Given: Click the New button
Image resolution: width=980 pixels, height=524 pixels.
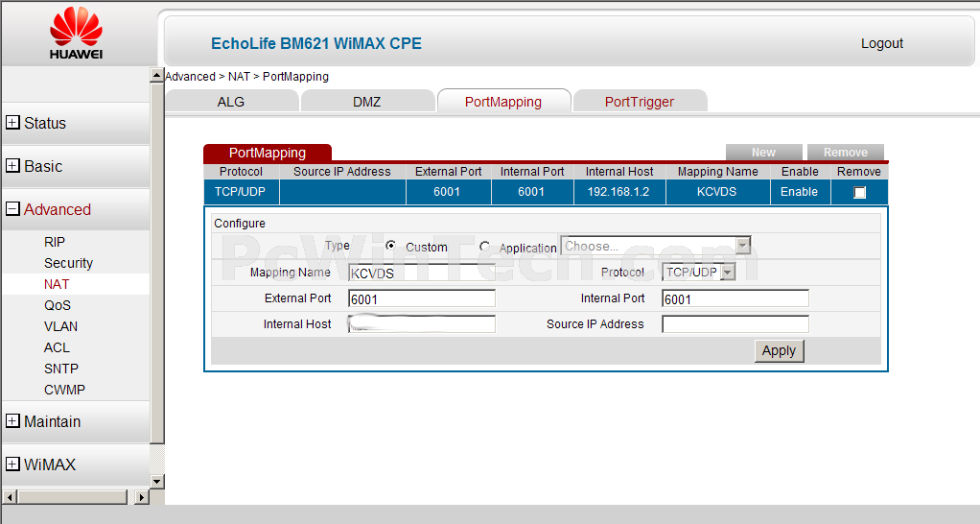Looking at the screenshot, I should (x=763, y=152).
